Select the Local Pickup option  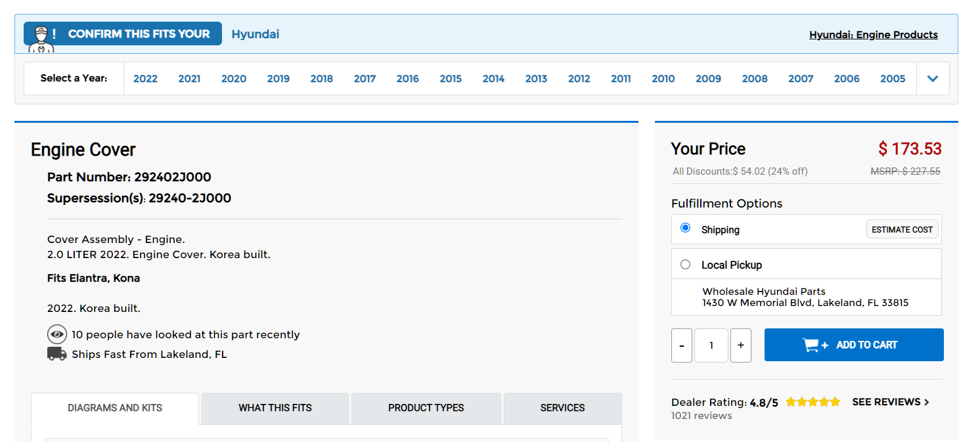[686, 265]
